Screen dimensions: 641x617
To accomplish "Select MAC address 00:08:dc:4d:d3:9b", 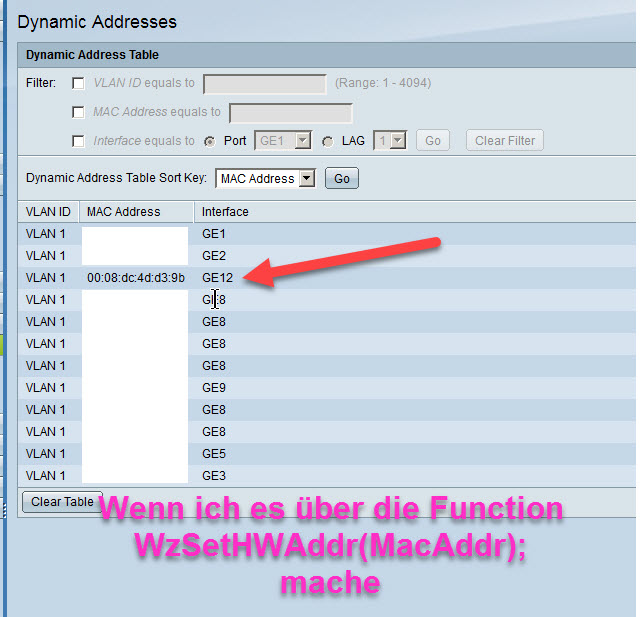I will [136, 278].
